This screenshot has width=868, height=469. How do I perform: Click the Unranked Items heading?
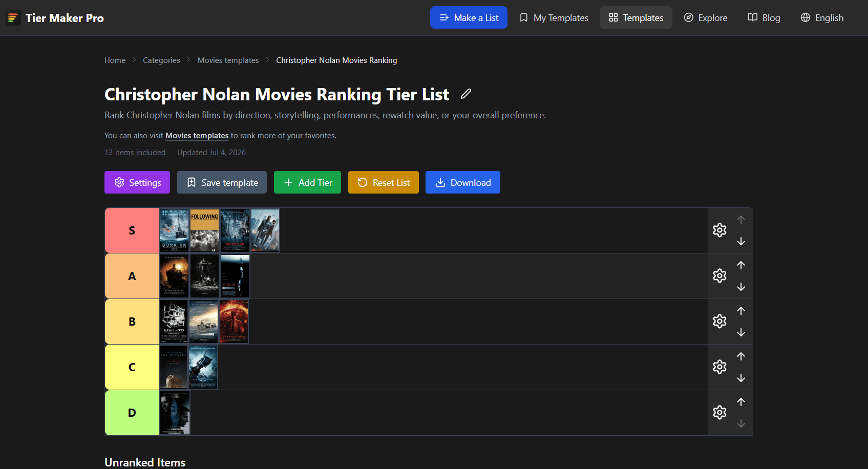pos(145,462)
